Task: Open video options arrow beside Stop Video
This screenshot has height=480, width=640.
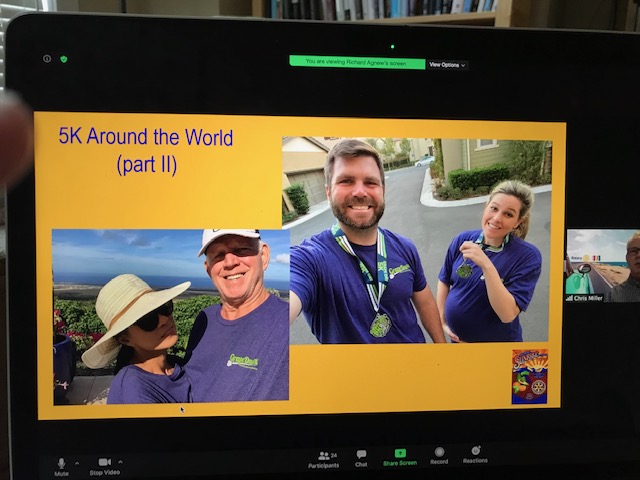Action: (x=120, y=462)
